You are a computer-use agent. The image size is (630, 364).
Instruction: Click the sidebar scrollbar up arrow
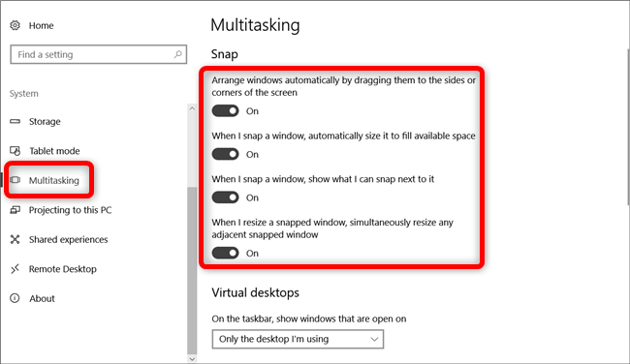[192, 108]
